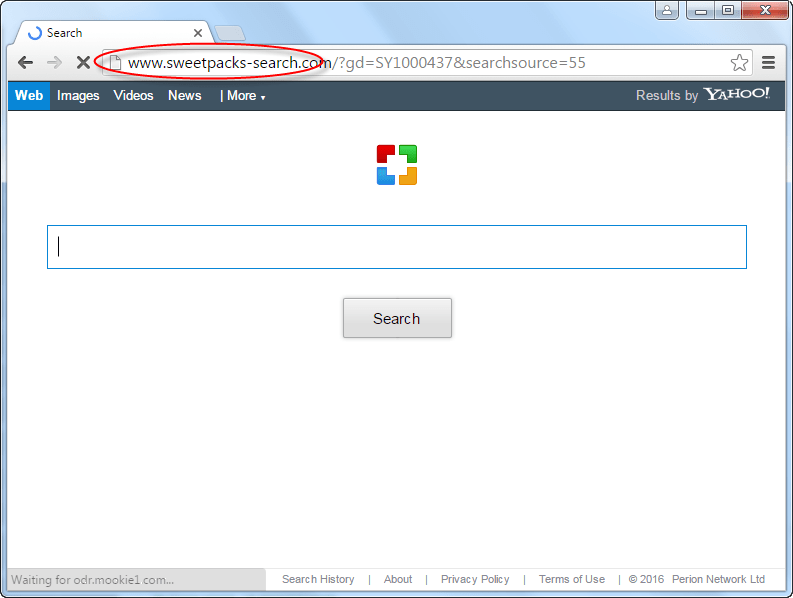Go back using the browser back arrow

25,63
